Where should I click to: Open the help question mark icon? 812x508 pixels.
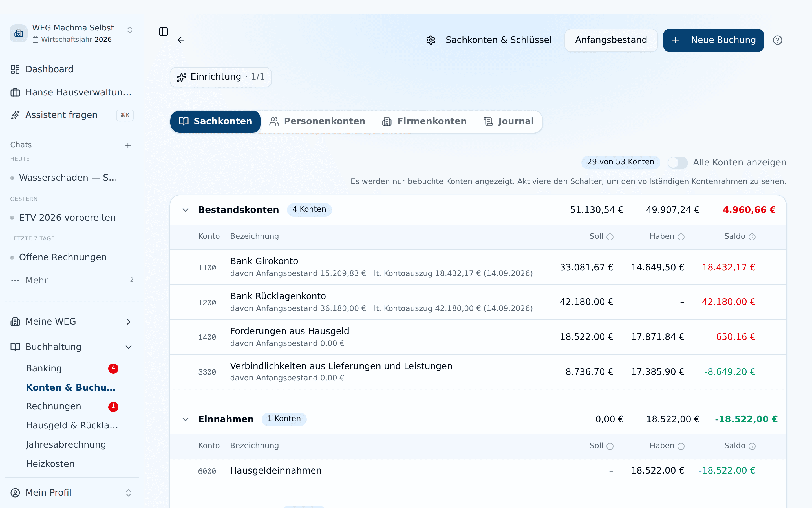coord(777,40)
